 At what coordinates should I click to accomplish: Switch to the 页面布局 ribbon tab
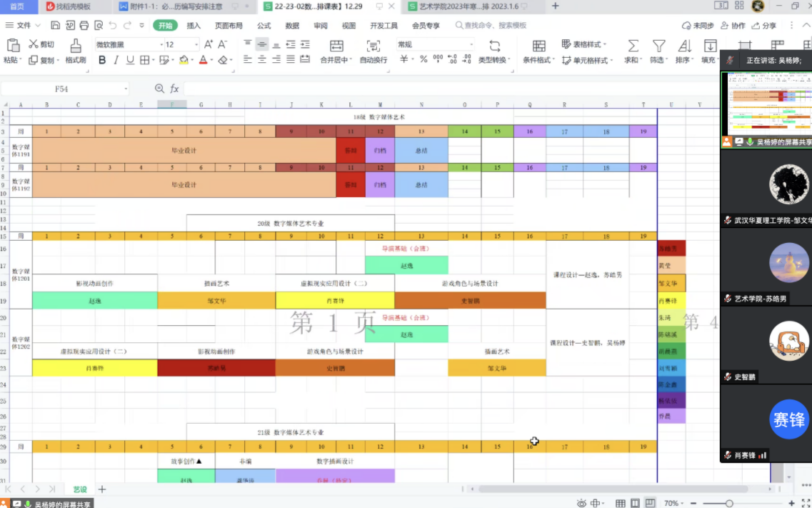point(229,26)
